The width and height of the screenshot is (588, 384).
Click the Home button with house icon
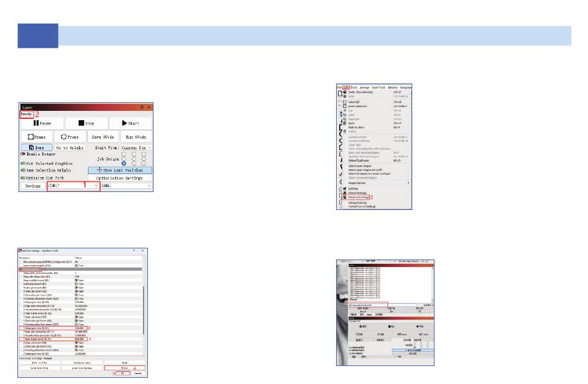point(37,147)
